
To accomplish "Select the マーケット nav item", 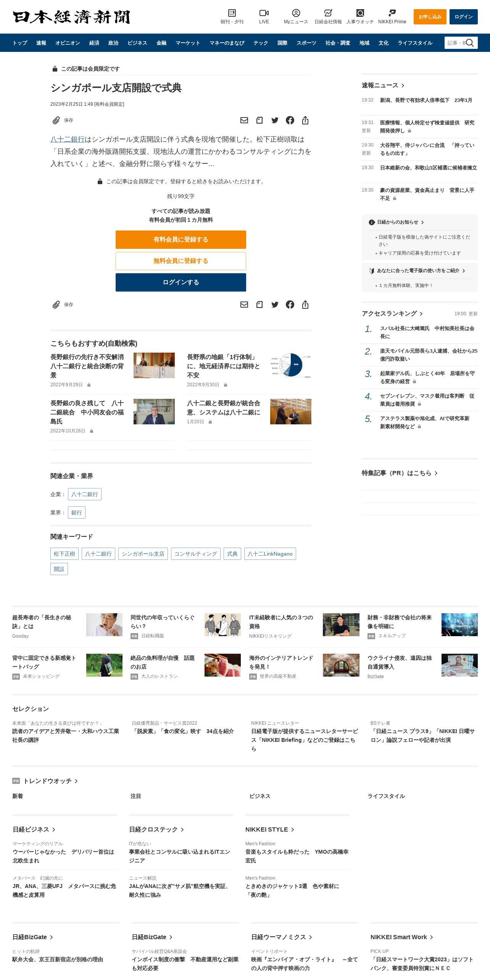I will tap(188, 43).
